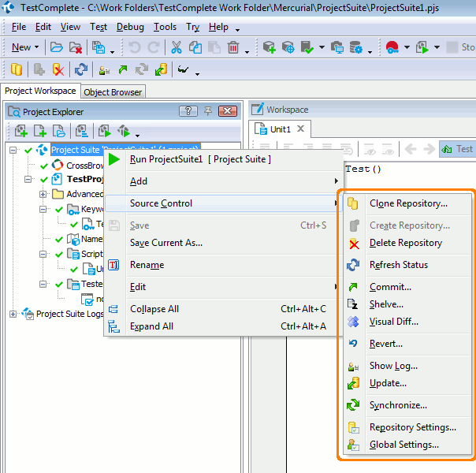Select Delete Repository submenu item

407,243
